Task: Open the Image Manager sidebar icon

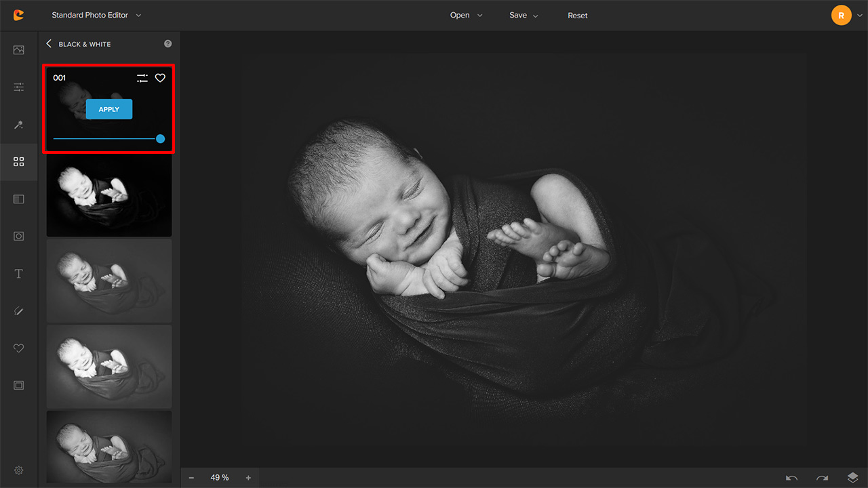Action: [18, 50]
